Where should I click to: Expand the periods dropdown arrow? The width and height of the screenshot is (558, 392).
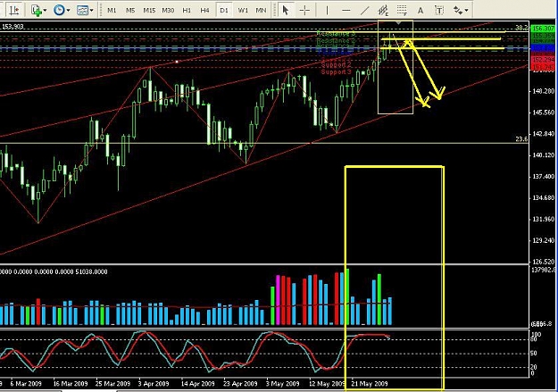point(69,11)
